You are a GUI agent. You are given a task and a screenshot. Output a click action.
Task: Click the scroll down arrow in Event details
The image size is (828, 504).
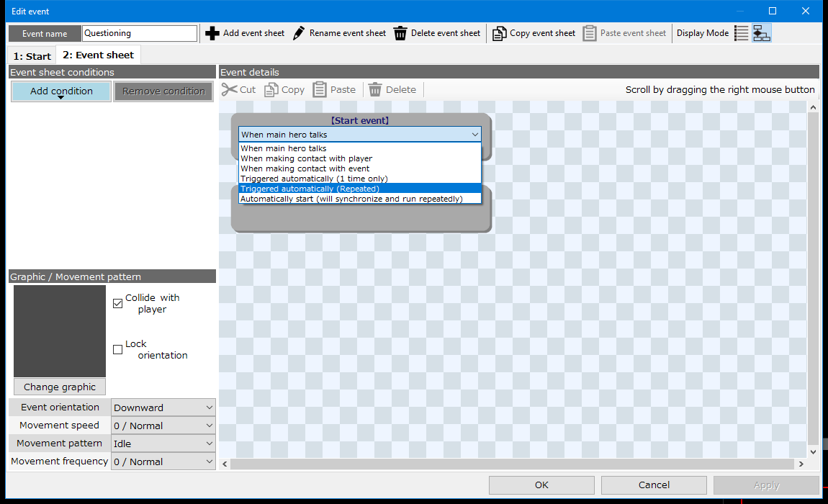(813, 451)
